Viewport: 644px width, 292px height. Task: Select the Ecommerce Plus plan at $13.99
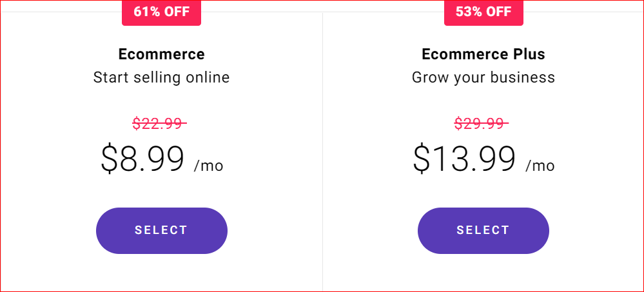pyautogui.click(x=483, y=230)
